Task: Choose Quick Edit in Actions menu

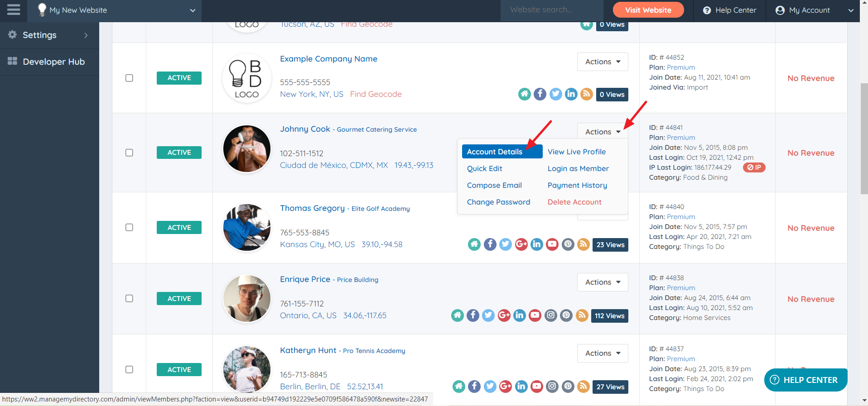Action: click(484, 168)
